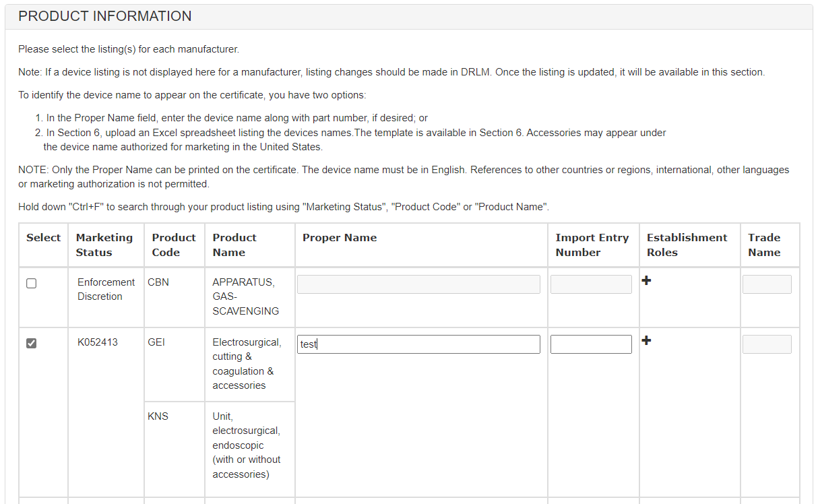Viewport: 818px width, 504px height.
Task: Click the Proper Name column header
Action: click(340, 238)
